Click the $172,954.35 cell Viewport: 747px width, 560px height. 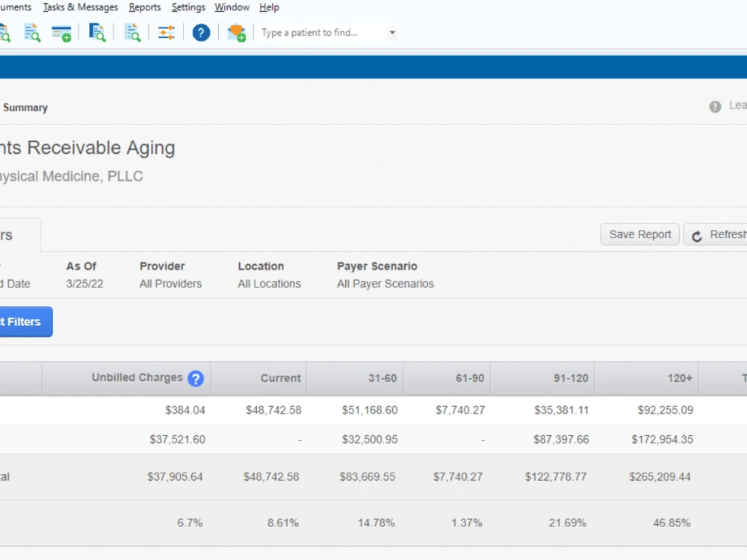[662, 440]
